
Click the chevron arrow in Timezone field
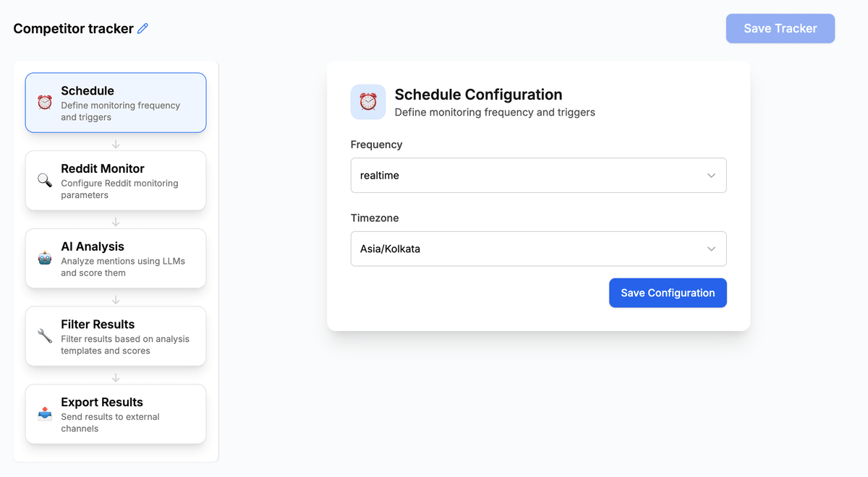point(711,249)
